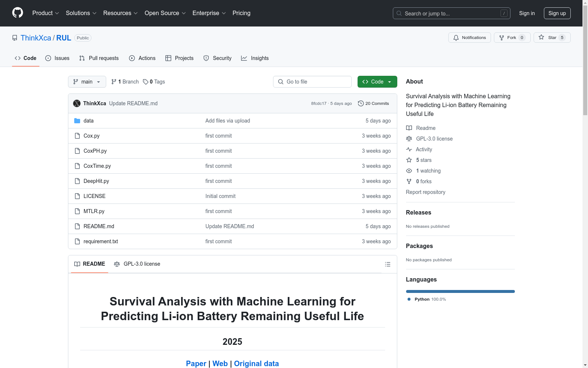Click the scales icon beside GPL-3.0 license in About
Viewport: 588px width, 368px height.
click(409, 139)
